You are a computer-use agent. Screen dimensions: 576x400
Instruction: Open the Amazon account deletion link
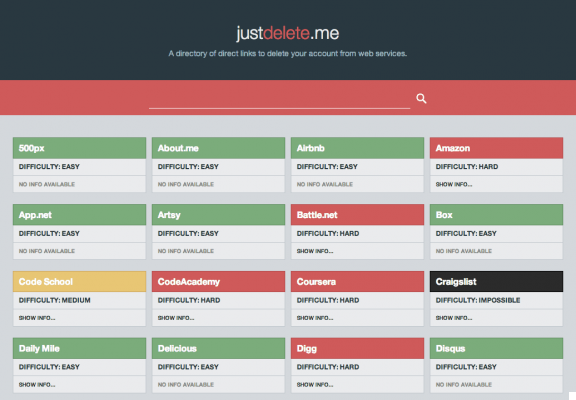click(x=496, y=148)
